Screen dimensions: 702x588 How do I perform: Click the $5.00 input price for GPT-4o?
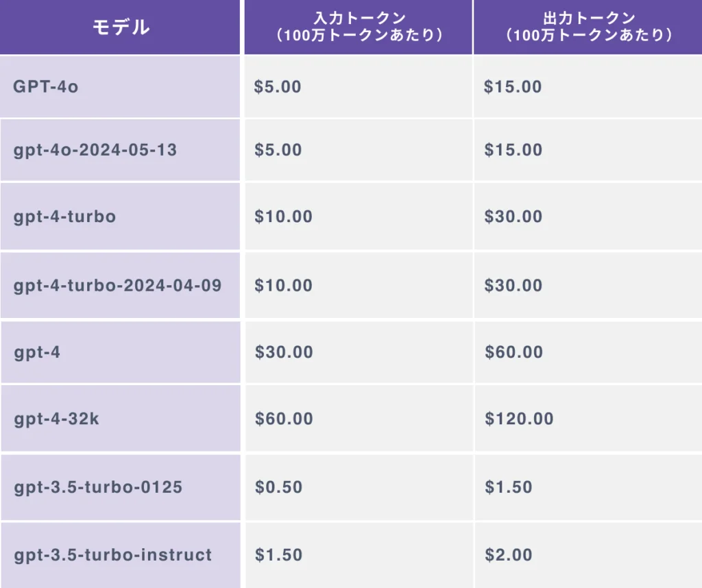point(278,87)
